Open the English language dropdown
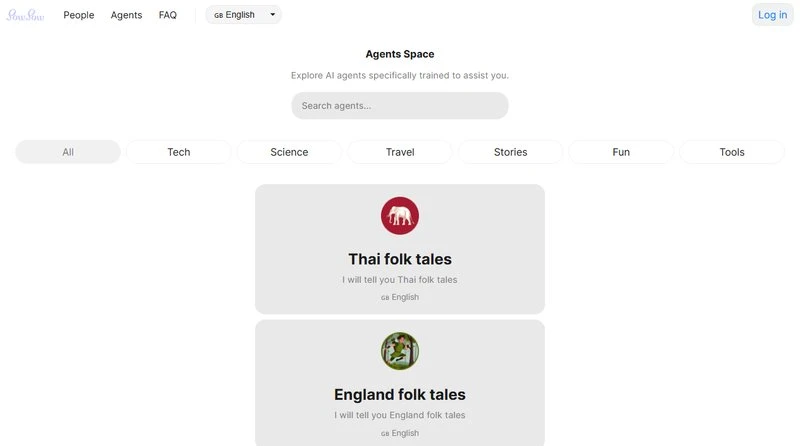The height and width of the screenshot is (446, 800). coord(241,15)
